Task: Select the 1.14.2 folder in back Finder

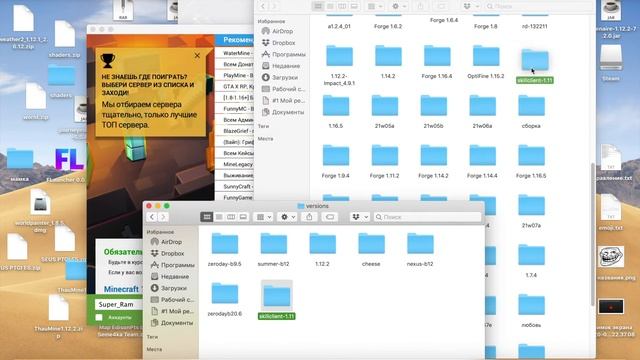Action: click(388, 62)
